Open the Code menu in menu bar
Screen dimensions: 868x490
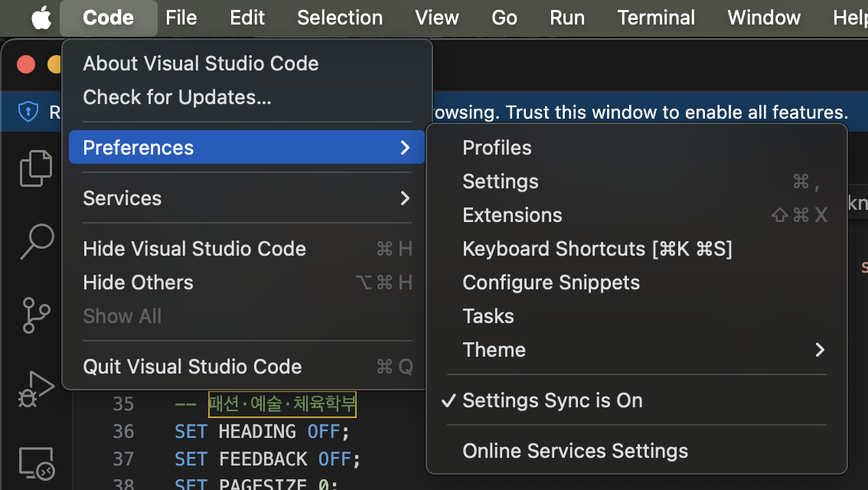(108, 18)
